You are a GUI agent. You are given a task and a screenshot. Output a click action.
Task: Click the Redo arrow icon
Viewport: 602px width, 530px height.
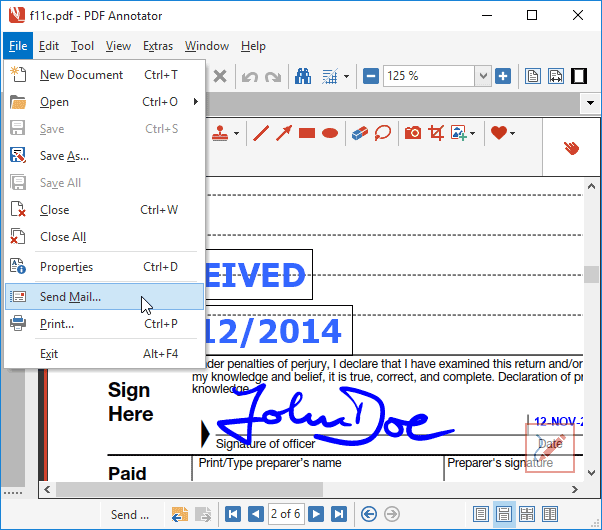[273, 77]
